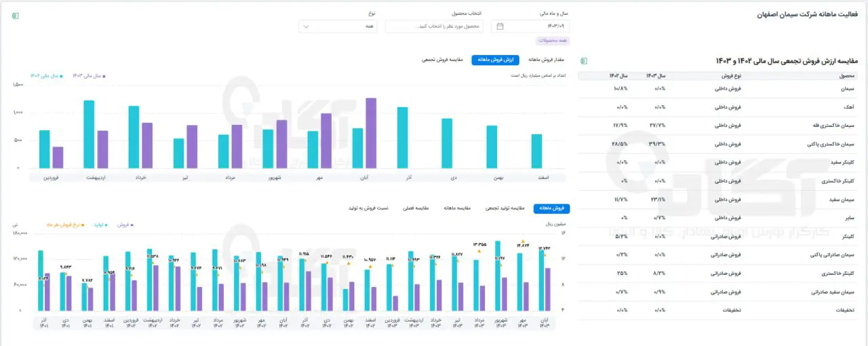Click the 28/5% value in table

620,144
